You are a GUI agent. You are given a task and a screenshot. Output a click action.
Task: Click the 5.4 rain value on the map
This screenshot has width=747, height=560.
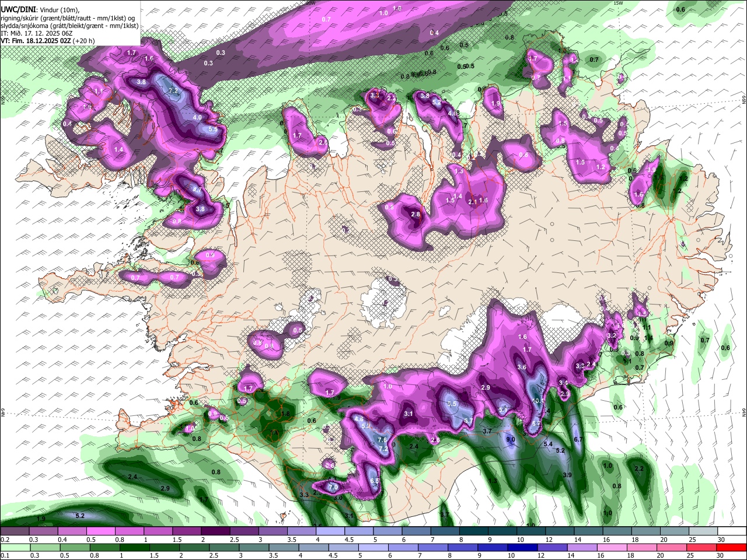(x=548, y=444)
